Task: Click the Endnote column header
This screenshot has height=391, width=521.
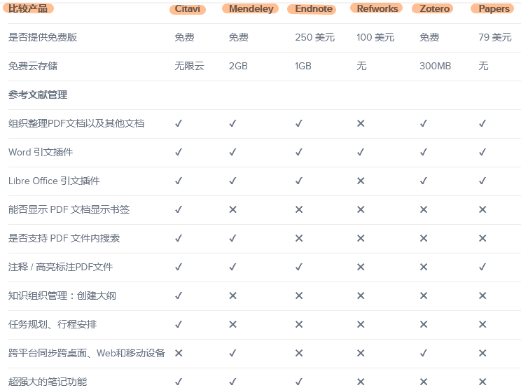Action: point(313,9)
